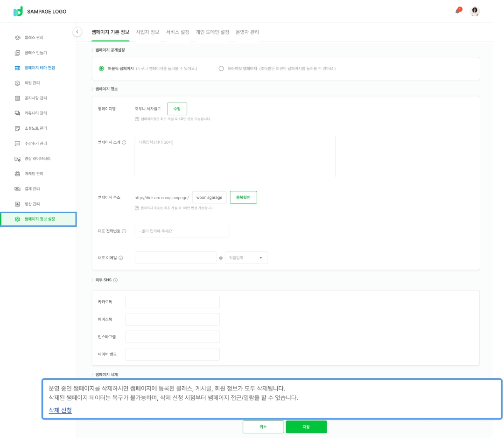Select the 프라이빗 쌤페이지 radio button
The width and height of the screenshot is (504, 438).
tap(221, 69)
